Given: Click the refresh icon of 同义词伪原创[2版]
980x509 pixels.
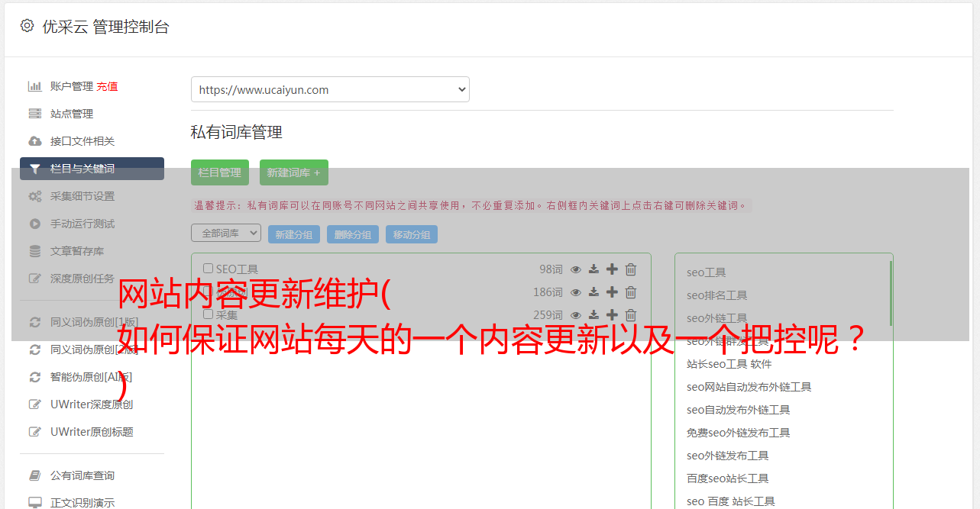Looking at the screenshot, I should [x=35, y=350].
